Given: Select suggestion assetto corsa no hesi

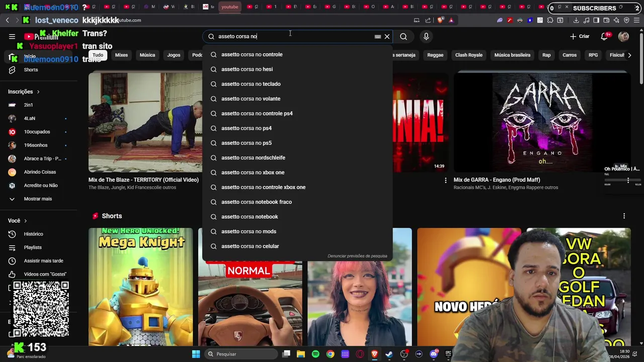Looking at the screenshot, I should tap(297, 69).
